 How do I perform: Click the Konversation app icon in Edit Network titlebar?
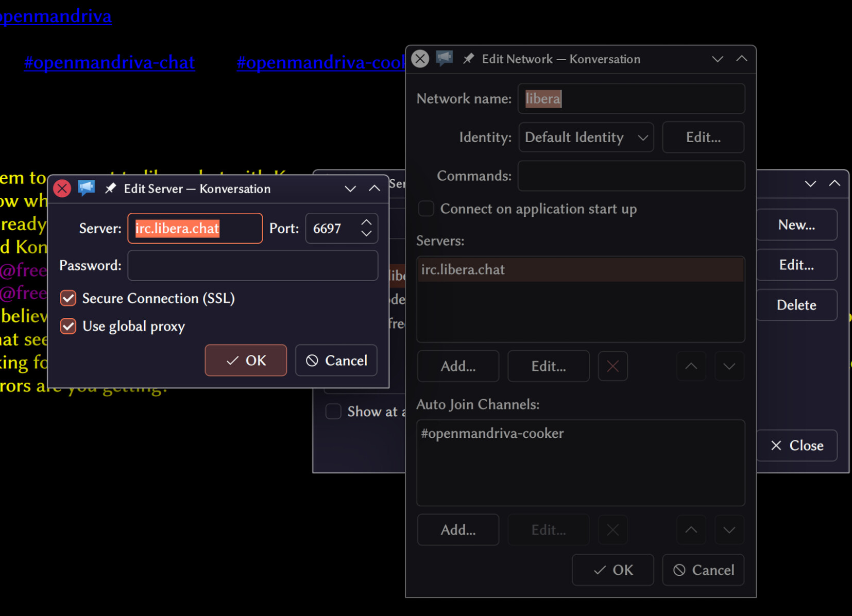[x=445, y=58]
